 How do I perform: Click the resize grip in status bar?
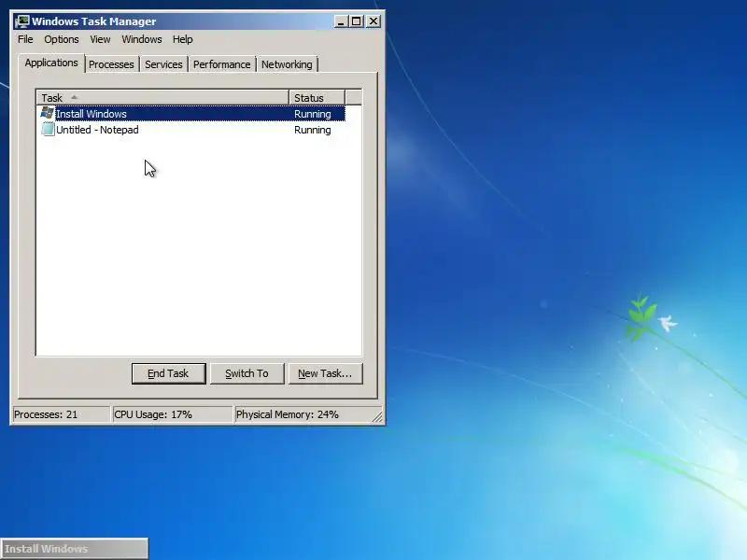pyautogui.click(x=377, y=416)
